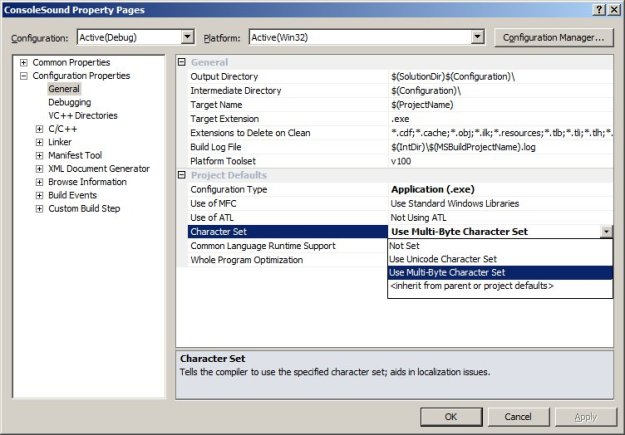
Task: Select VC++ Directories in the tree
Action: (x=82, y=115)
